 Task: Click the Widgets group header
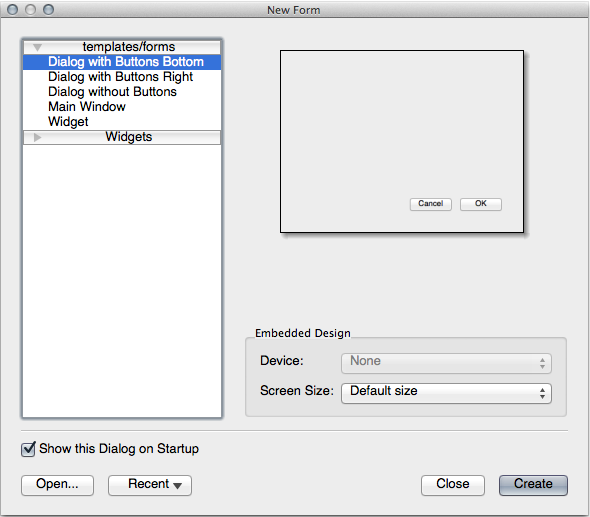(122, 137)
